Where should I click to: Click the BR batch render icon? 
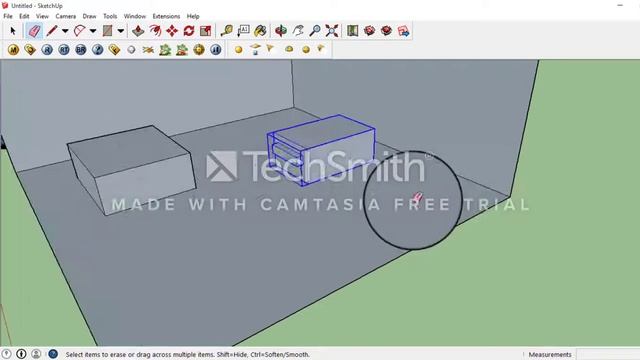[x=81, y=50]
